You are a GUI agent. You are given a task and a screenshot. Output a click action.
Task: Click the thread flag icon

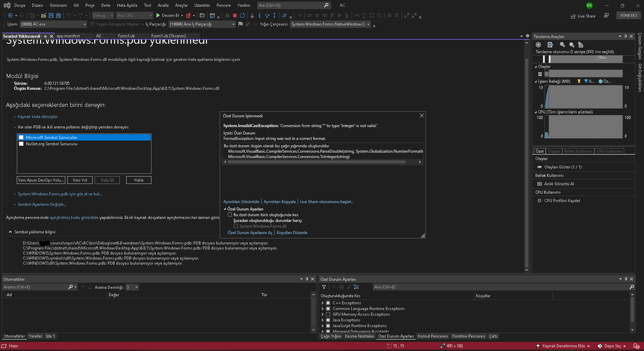[x=240, y=24]
